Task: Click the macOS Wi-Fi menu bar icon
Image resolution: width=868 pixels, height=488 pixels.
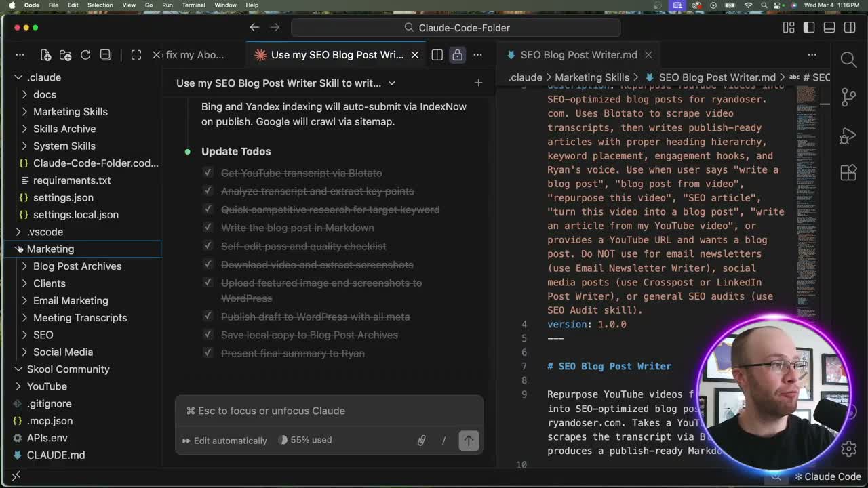Action: point(748,5)
